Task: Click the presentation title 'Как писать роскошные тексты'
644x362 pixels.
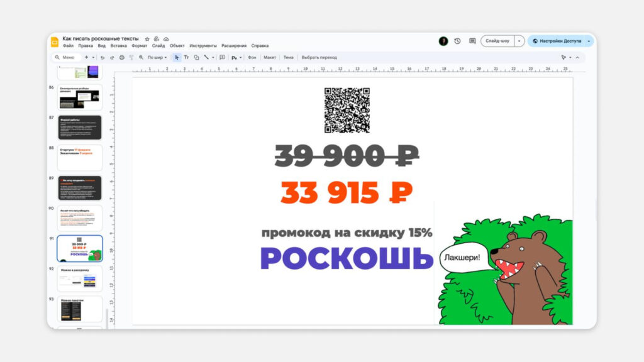Action: click(101, 38)
